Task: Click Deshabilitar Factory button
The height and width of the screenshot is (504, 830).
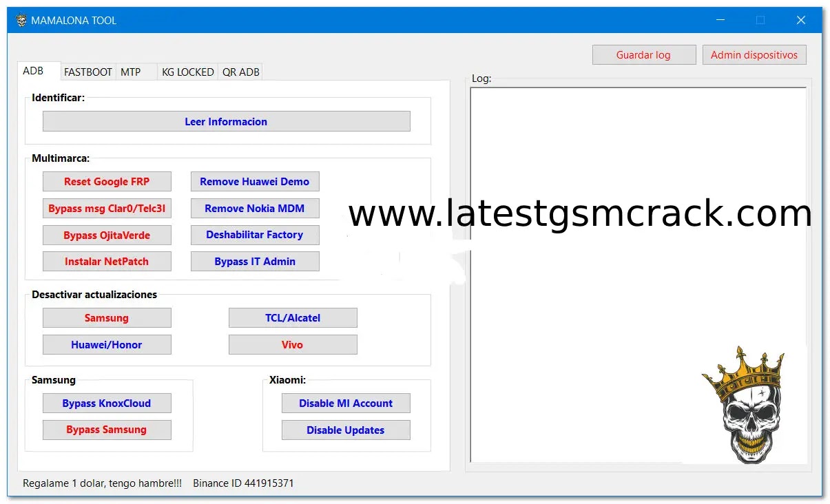Action: pyautogui.click(x=255, y=235)
